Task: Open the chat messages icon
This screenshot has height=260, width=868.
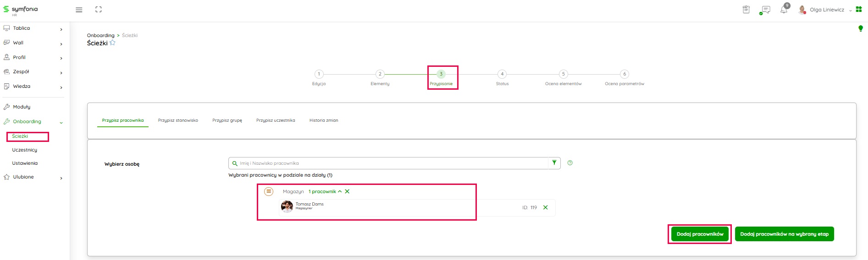Action: 765,10
